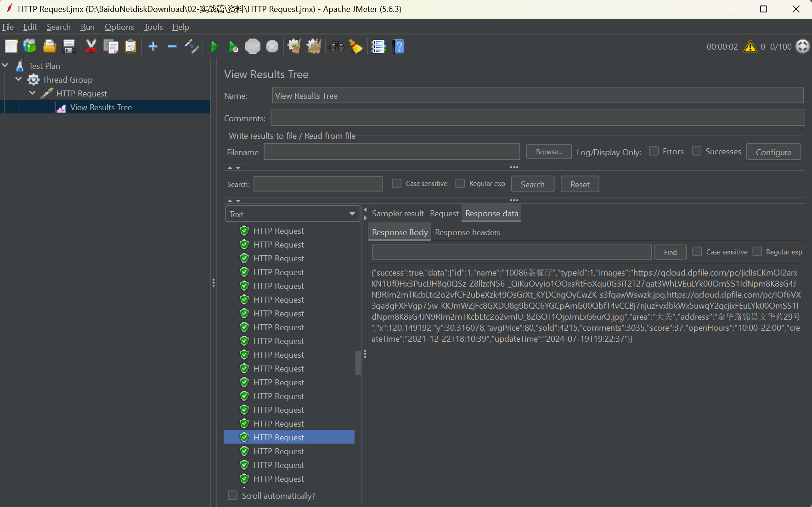Save the test plan with the disk icon
Image resolution: width=812 pixels, height=507 pixels.
[x=69, y=46]
